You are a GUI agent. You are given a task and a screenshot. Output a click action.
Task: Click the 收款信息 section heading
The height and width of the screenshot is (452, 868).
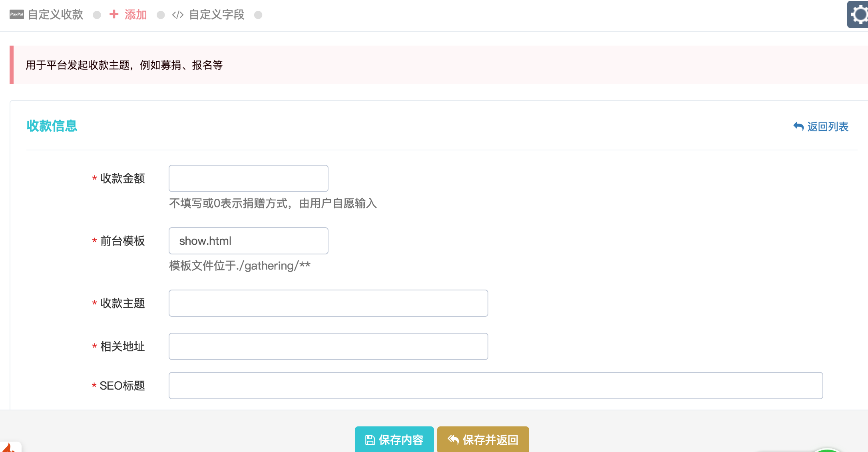click(x=52, y=126)
